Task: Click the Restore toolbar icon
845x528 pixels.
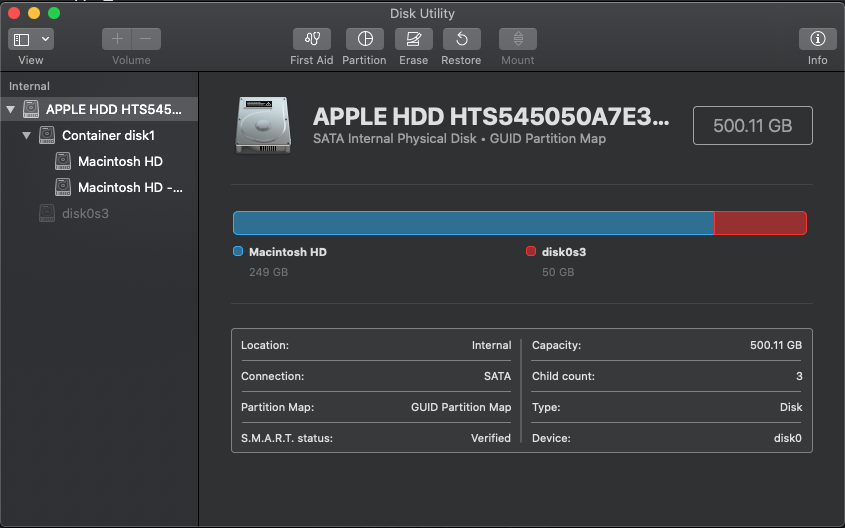Action: (x=462, y=39)
